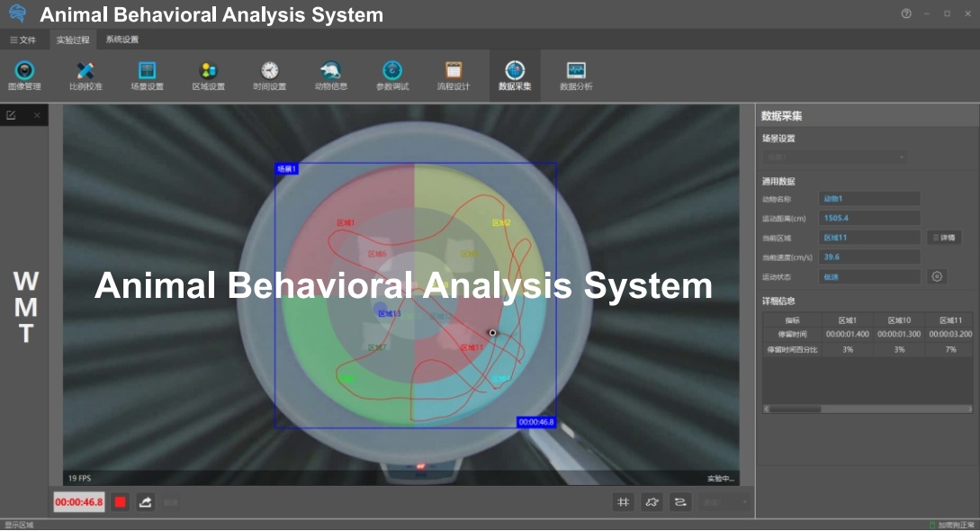Screen dimensions: 980x531
Task: Click the red elapsed timer beside the stop button
Action: (79, 501)
